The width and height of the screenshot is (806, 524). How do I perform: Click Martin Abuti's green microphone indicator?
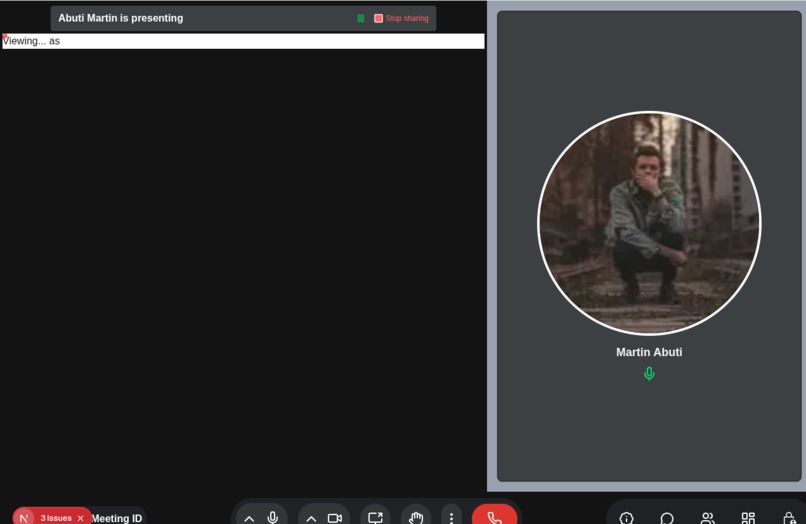pyautogui.click(x=649, y=373)
